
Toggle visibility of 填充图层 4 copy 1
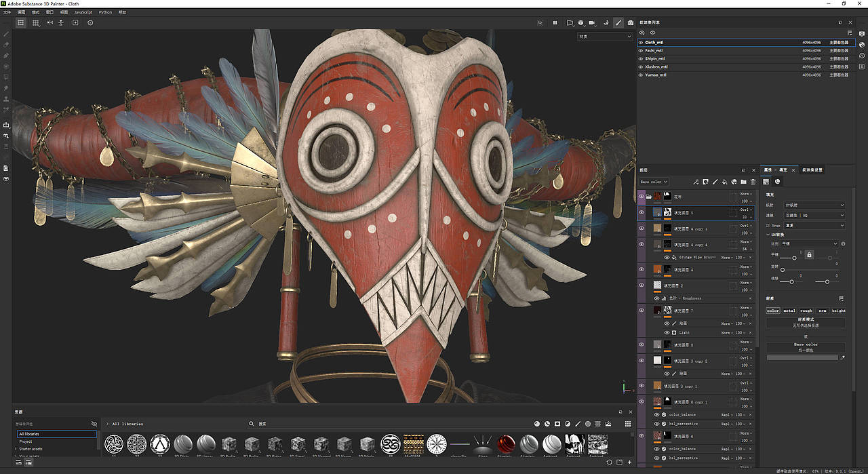642,229
